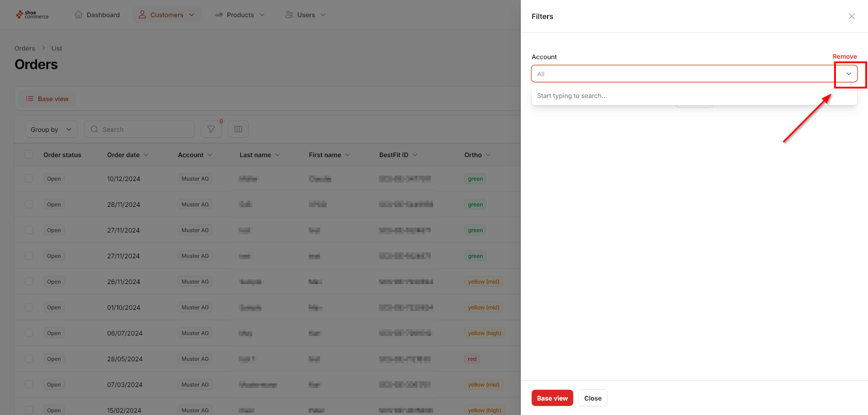Expand the Account filter dropdown arrow

[x=849, y=74]
